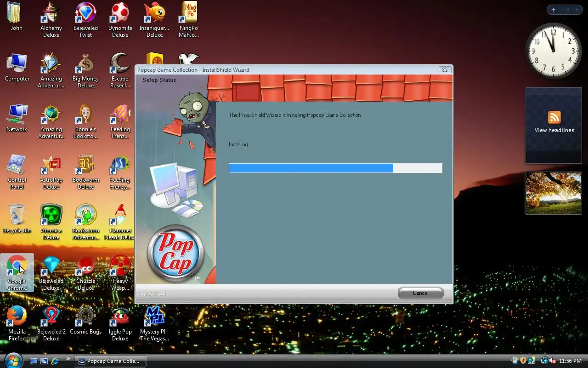Screen dimensions: 588x368
Task: Open the installer icon in system tray
Action: click(x=515, y=361)
